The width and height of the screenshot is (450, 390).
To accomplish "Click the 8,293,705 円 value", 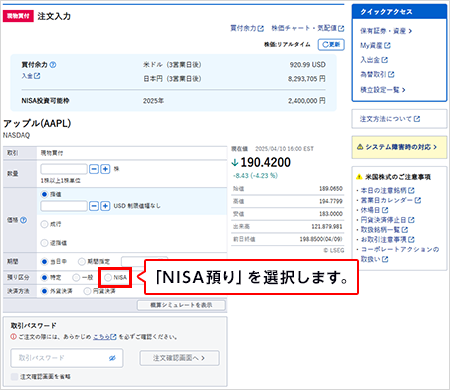I will pos(307,79).
